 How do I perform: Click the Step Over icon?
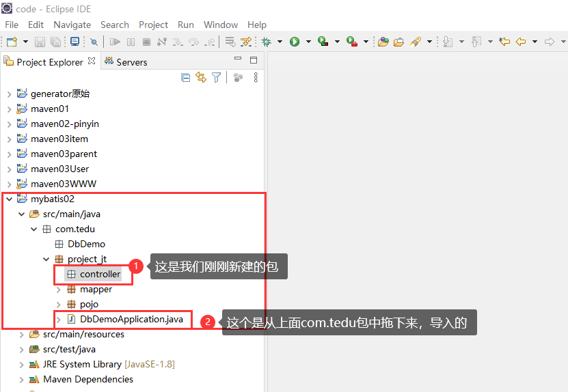(194, 42)
